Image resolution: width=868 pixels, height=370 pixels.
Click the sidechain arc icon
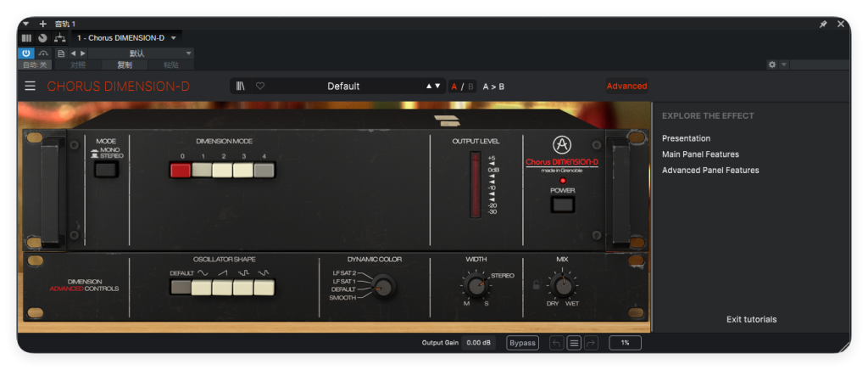point(43,53)
